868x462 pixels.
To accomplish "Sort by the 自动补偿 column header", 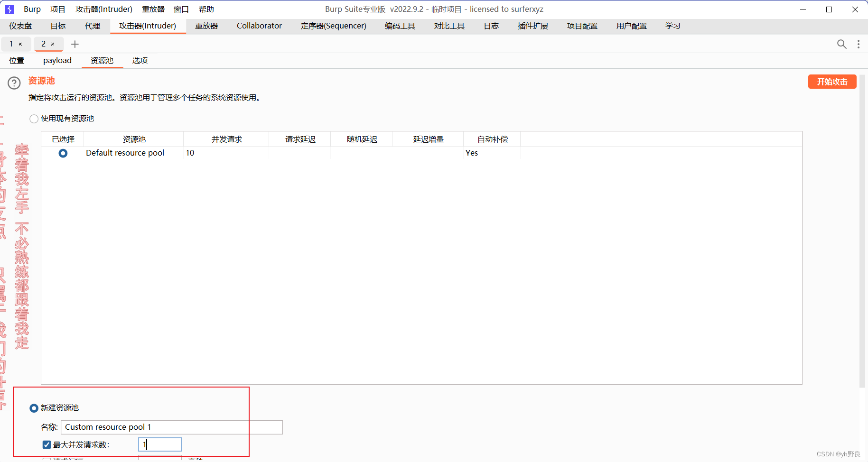I will 492,139.
